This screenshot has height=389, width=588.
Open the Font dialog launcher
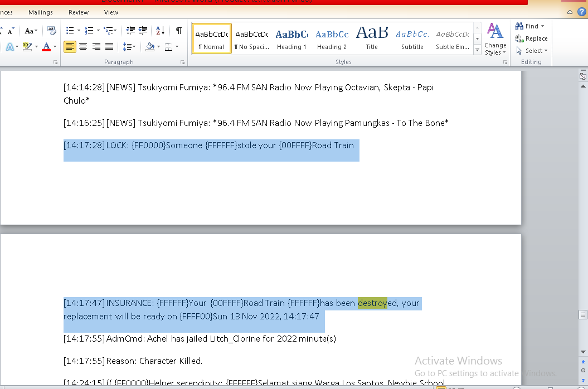pyautogui.click(x=56, y=62)
